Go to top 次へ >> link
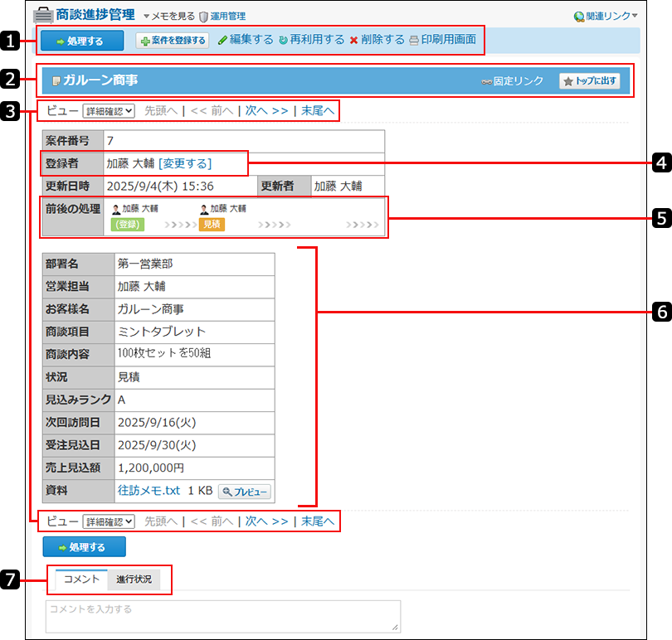 pos(266,110)
